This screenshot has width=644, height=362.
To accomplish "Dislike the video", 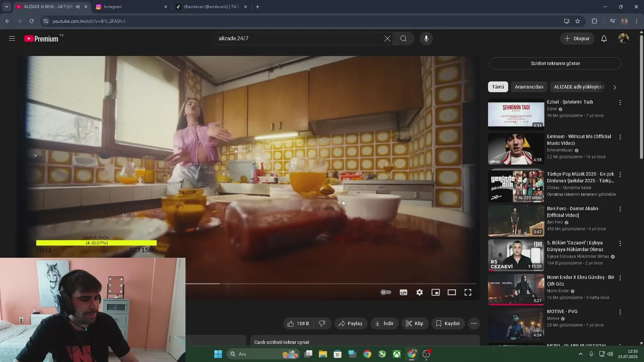I will click(x=322, y=323).
